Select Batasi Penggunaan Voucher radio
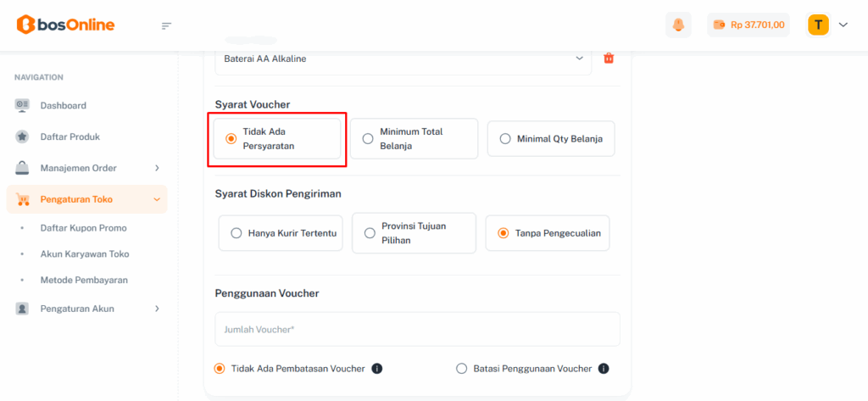This screenshot has width=868, height=401. coord(462,369)
